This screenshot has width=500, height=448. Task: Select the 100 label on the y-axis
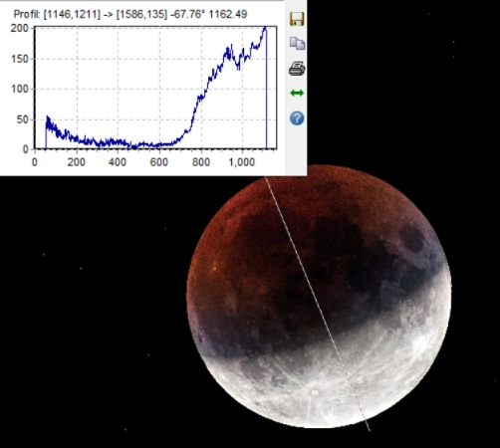20,89
